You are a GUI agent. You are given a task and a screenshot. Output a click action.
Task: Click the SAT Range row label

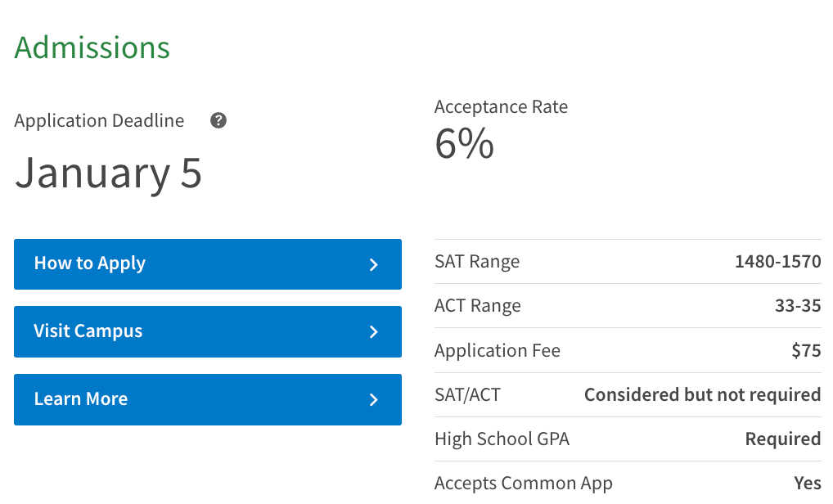477,262
